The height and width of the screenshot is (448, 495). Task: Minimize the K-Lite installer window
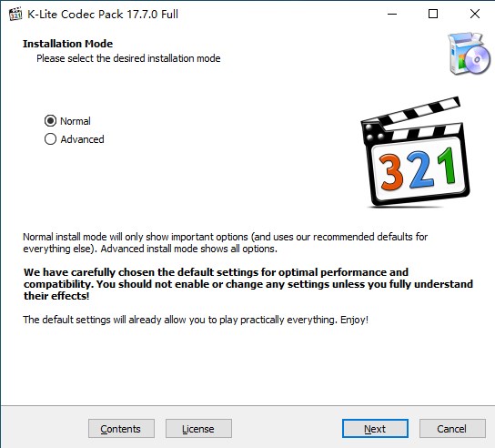392,14
